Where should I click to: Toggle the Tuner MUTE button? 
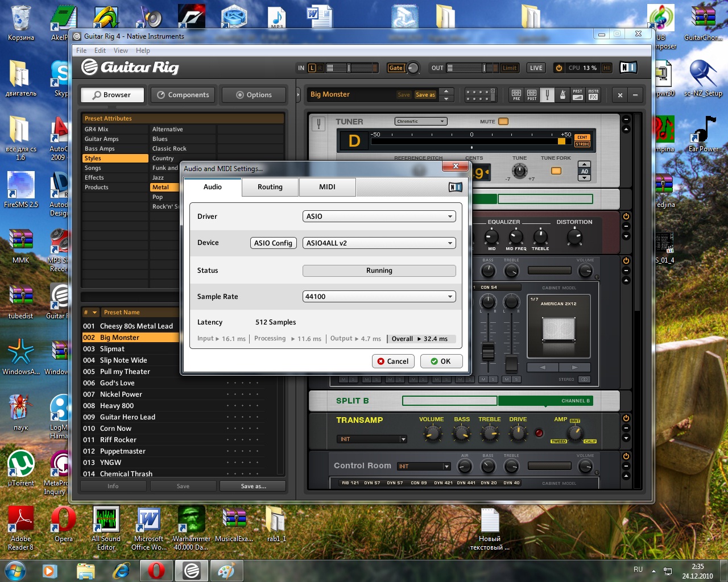503,122
